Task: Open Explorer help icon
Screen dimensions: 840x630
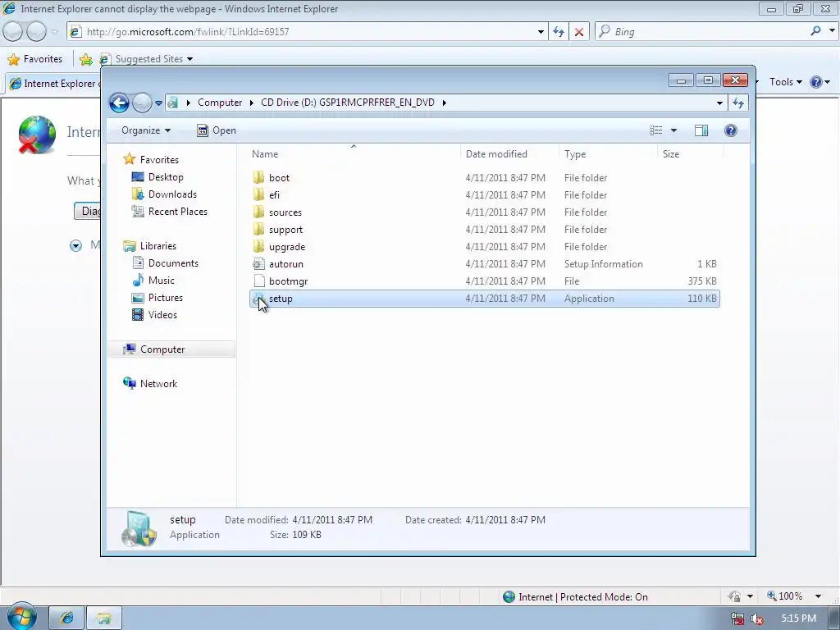Action: 731,130
